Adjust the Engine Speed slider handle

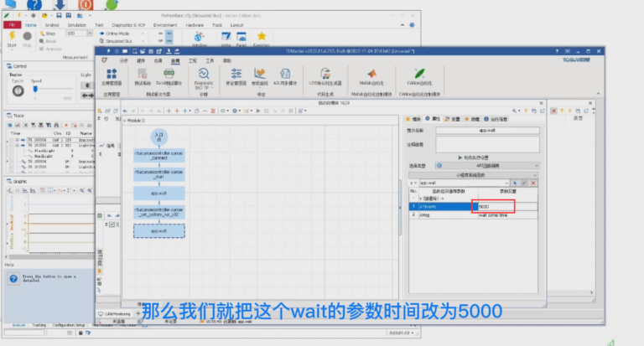pyautogui.click(x=35, y=89)
